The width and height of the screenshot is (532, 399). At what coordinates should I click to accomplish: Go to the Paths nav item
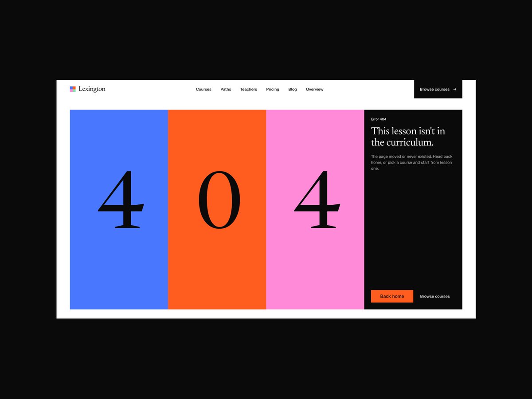pyautogui.click(x=226, y=90)
